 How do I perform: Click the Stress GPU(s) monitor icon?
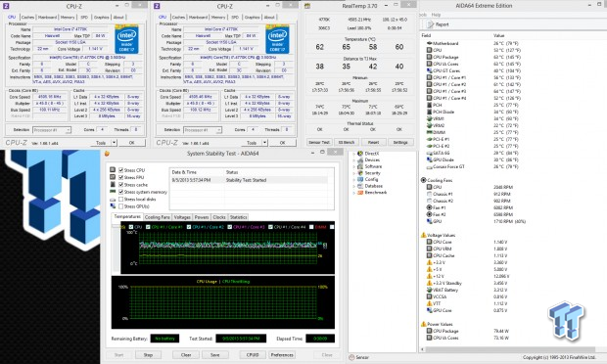coord(113,206)
